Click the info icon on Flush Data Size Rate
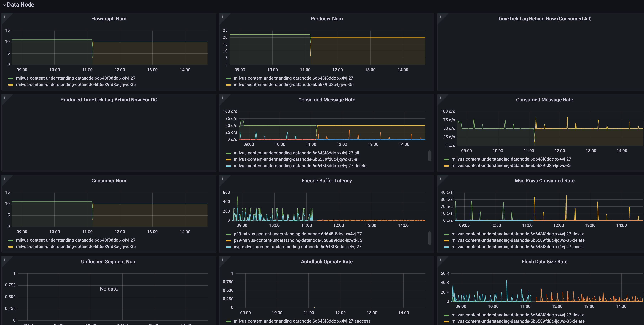Image resolution: width=644 pixels, height=325 pixels. tap(440, 259)
